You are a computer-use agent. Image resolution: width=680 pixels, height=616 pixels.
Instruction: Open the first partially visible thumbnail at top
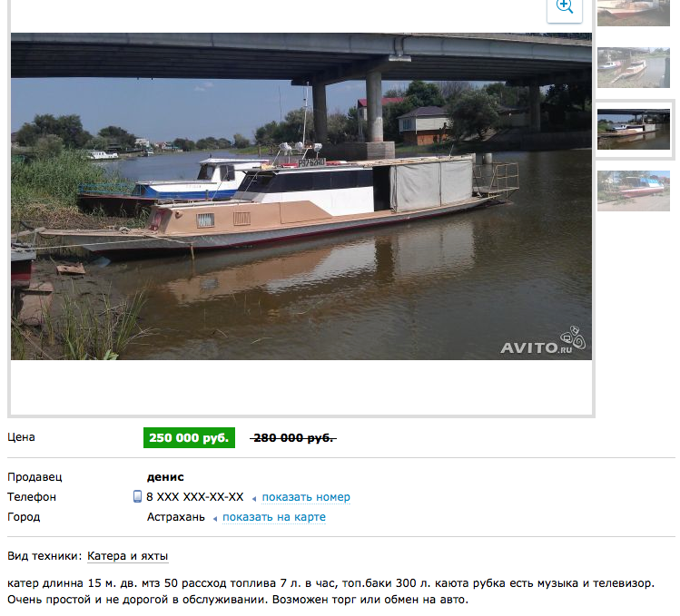[634, 13]
